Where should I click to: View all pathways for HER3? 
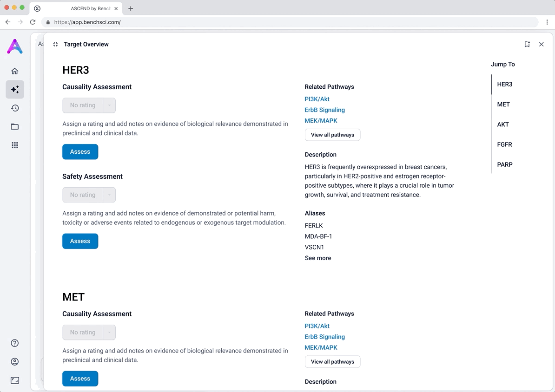pyautogui.click(x=333, y=135)
